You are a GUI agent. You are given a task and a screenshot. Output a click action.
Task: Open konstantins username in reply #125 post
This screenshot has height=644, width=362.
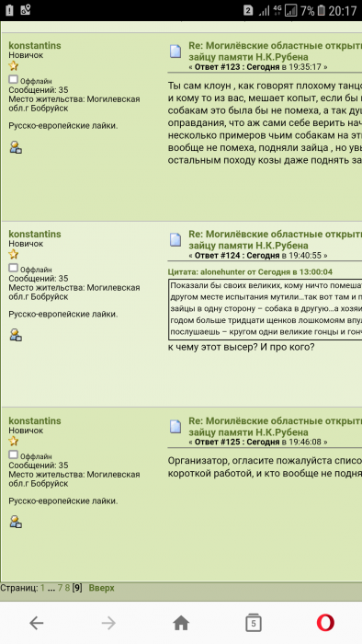pos(35,421)
